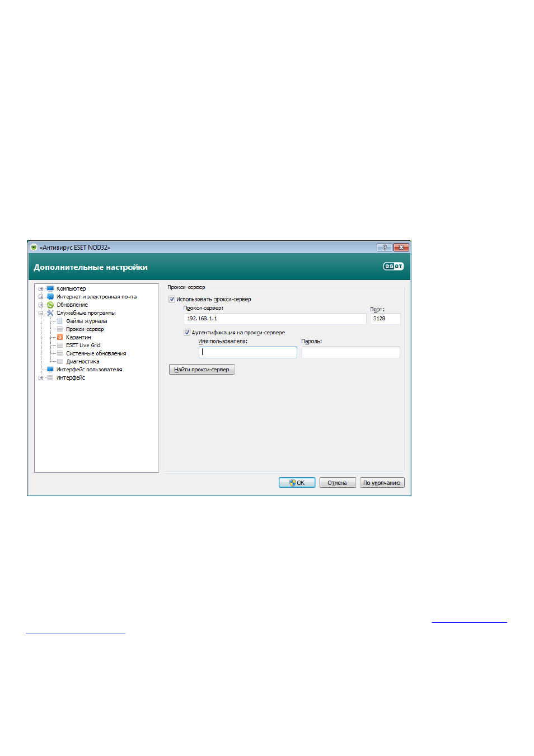The image size is (534, 756).
Task: Click the Интерфейс пользователя monitor icon
Action: point(50,370)
